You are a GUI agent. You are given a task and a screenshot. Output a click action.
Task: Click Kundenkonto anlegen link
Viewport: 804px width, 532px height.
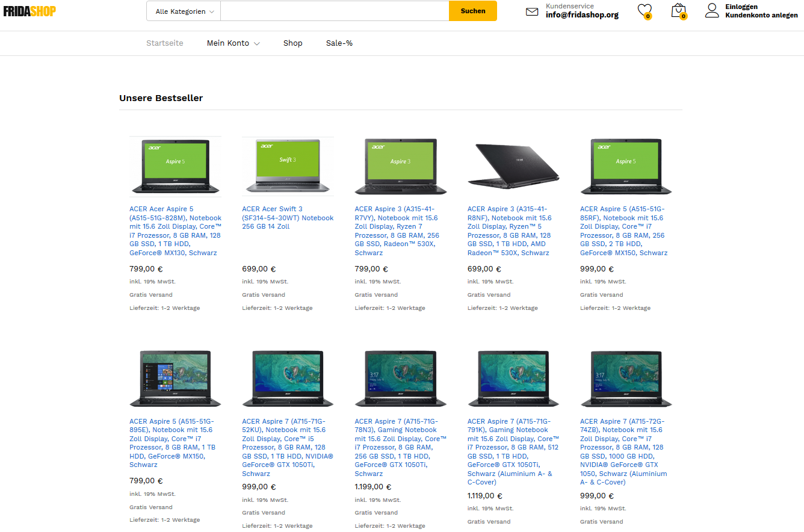pos(761,15)
